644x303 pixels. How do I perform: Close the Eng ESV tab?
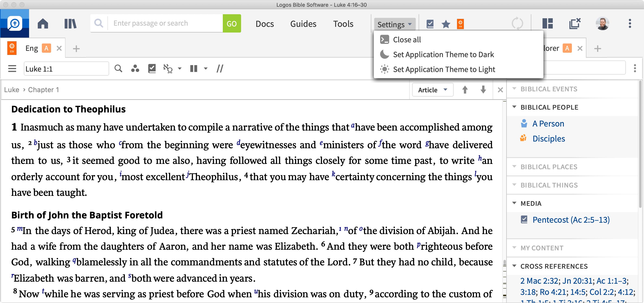point(59,48)
